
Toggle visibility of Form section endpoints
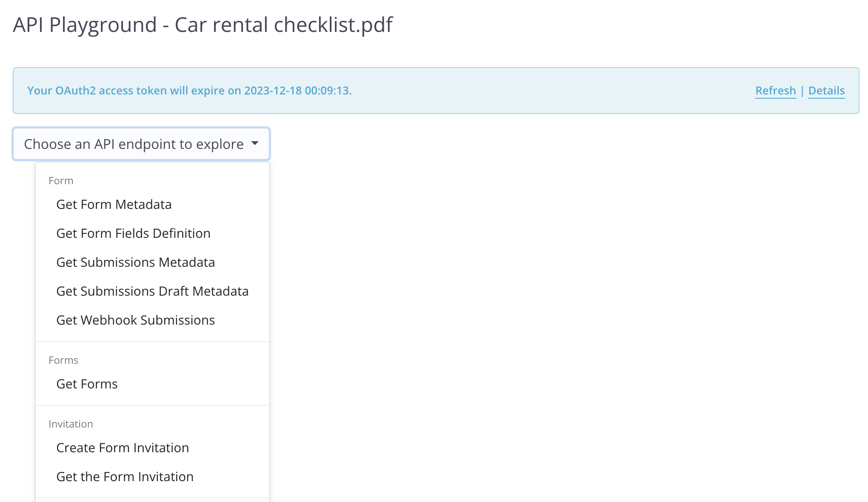(x=60, y=180)
